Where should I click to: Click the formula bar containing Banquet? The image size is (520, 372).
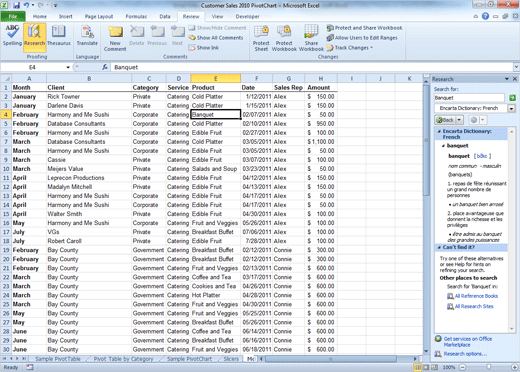point(312,67)
